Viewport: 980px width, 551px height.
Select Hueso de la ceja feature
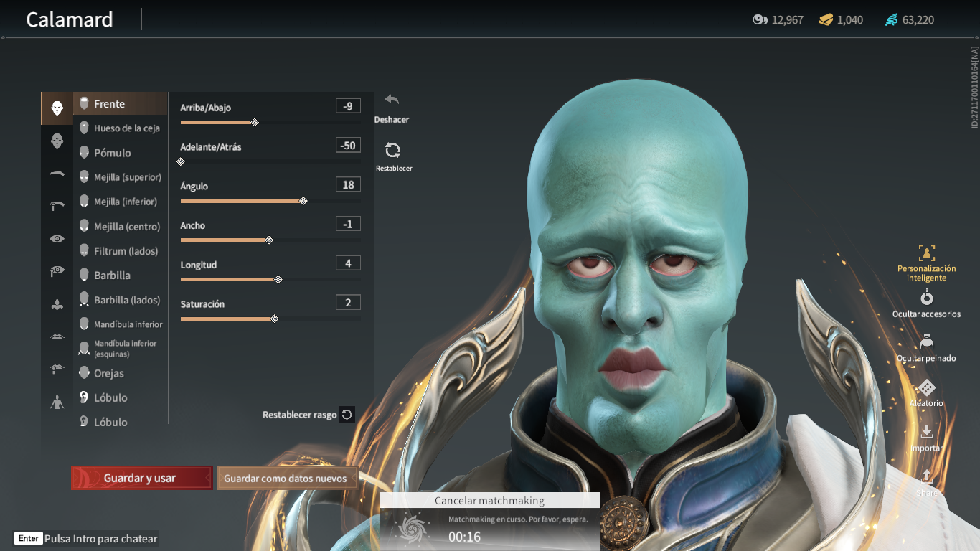click(121, 128)
